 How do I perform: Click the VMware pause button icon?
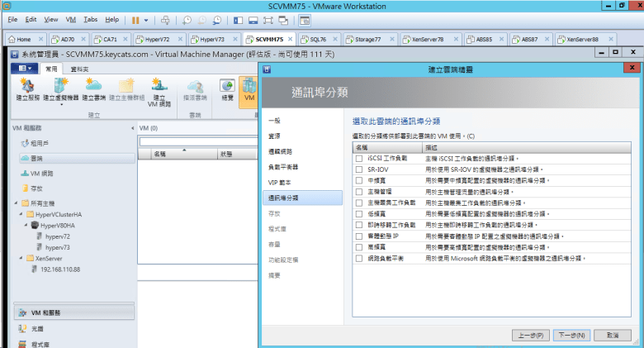135,19
